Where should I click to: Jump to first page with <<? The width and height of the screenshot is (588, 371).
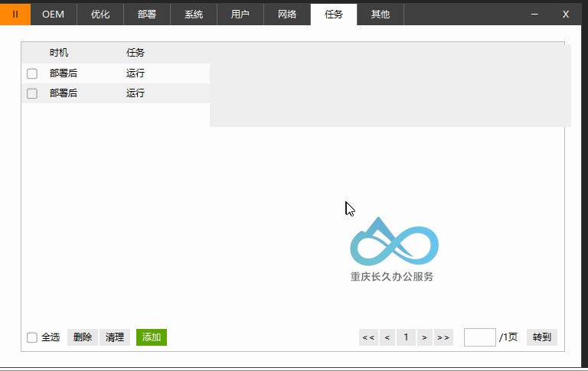(x=368, y=337)
